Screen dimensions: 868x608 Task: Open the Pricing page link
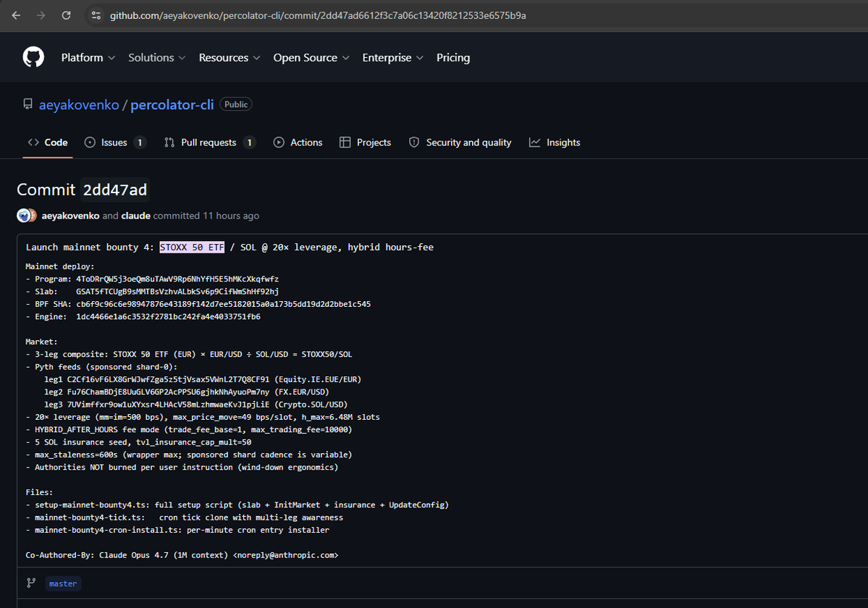tap(452, 57)
